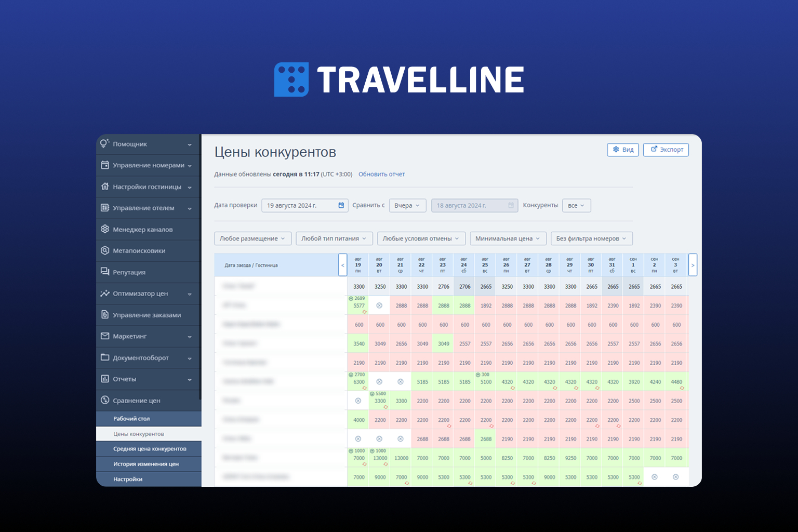798x532 pixels.
Task: Click the авг 24 сб column header
Action: pyautogui.click(x=464, y=265)
